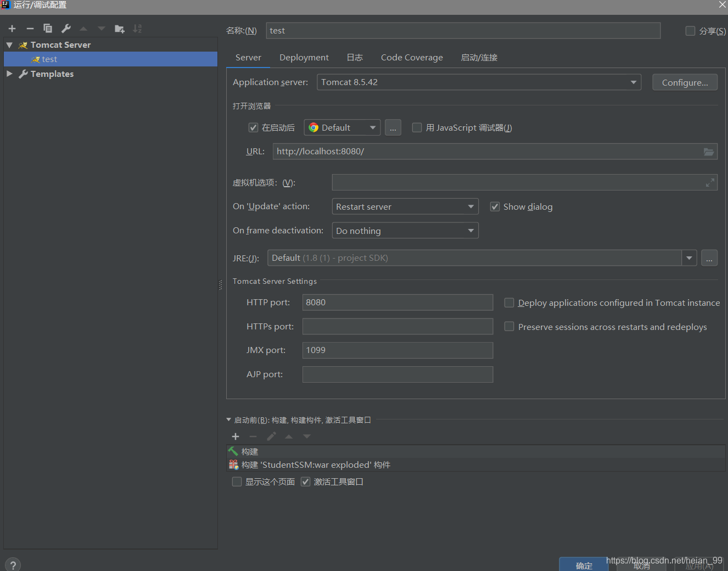Move before-launch task up
728x571 pixels.
tap(289, 436)
